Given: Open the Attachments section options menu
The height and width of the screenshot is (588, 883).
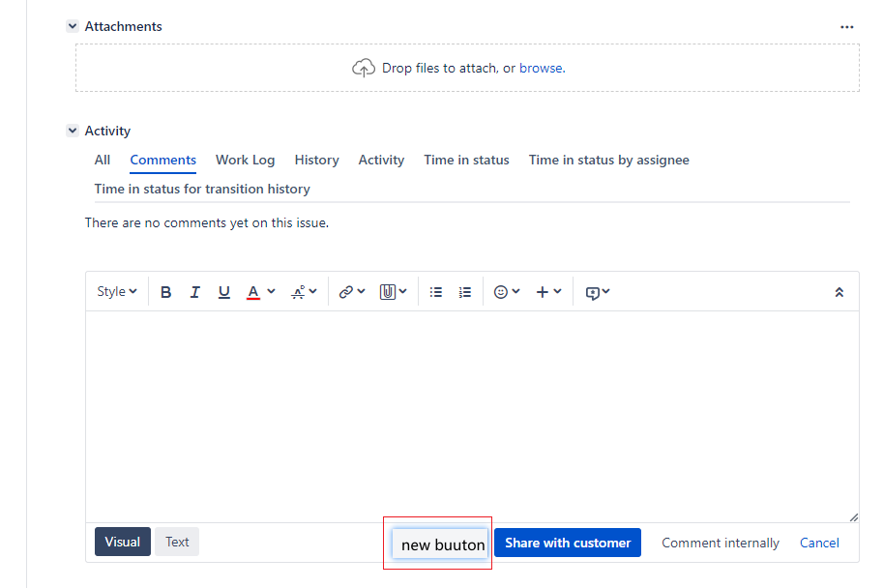Looking at the screenshot, I should click(847, 26).
